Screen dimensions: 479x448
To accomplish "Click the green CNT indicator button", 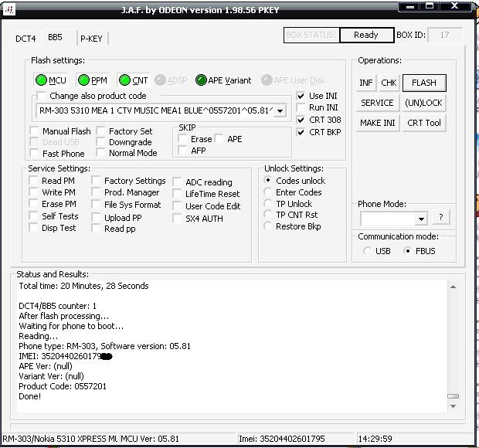I will 134,80.
